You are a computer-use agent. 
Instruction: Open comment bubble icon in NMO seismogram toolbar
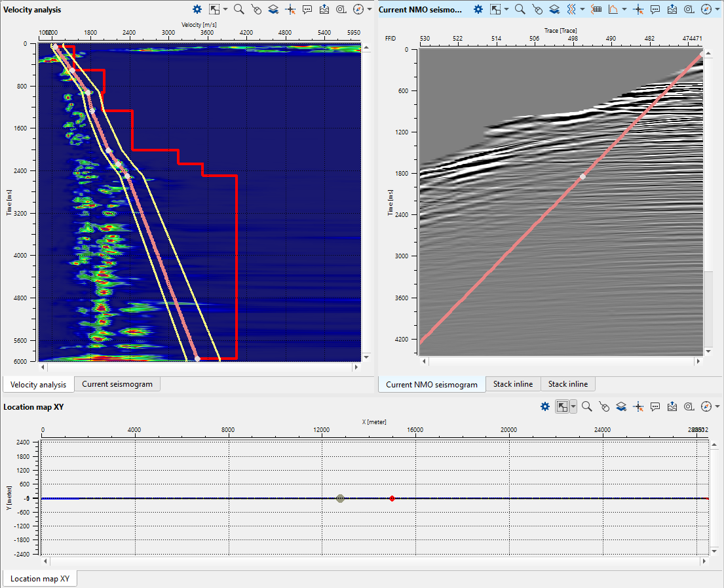pos(655,9)
